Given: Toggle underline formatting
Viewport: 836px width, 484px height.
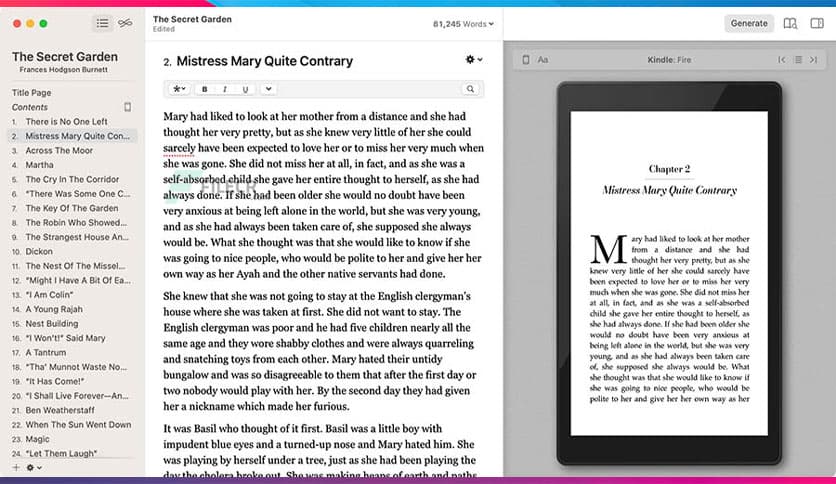Looking at the screenshot, I should point(245,89).
